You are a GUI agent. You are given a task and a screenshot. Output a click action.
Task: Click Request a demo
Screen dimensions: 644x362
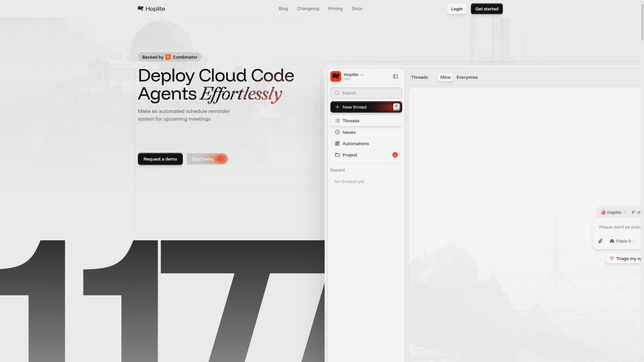[x=160, y=159]
